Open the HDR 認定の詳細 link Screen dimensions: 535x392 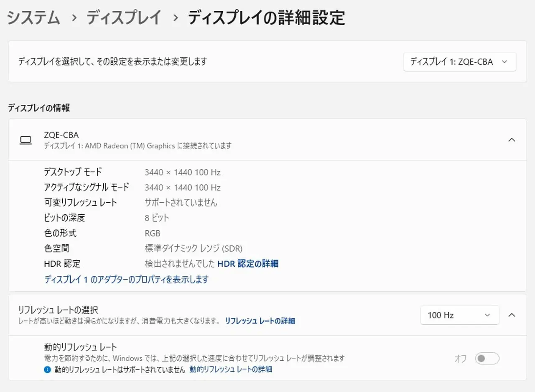pyautogui.click(x=248, y=264)
